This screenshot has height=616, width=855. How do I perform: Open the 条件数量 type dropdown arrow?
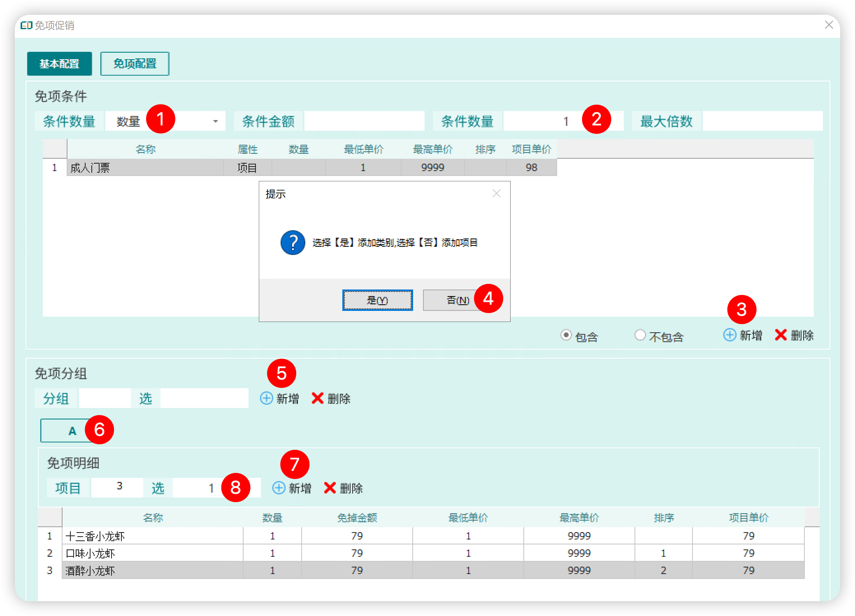pos(215,121)
